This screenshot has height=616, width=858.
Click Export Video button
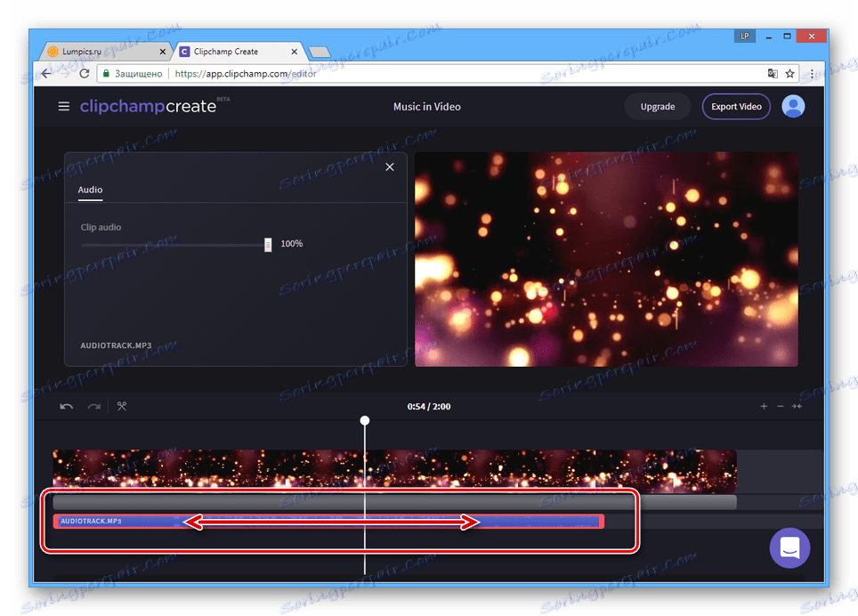736,107
